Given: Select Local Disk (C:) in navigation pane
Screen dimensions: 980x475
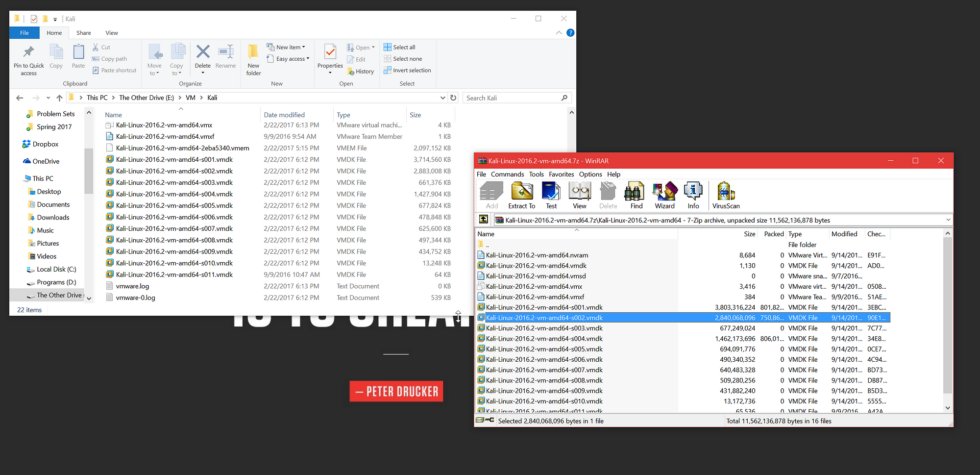Looking at the screenshot, I should coord(52,269).
